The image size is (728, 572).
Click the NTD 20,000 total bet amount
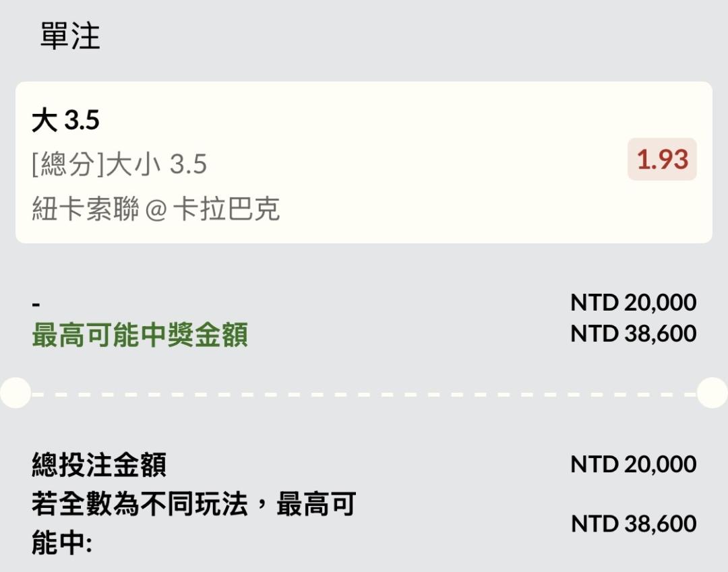(x=633, y=464)
